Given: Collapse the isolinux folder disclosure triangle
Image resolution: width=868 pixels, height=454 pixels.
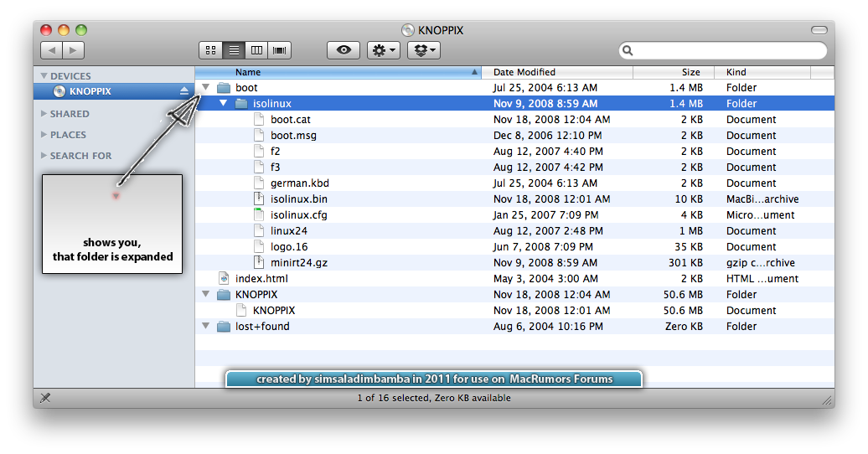Looking at the screenshot, I should pos(223,104).
